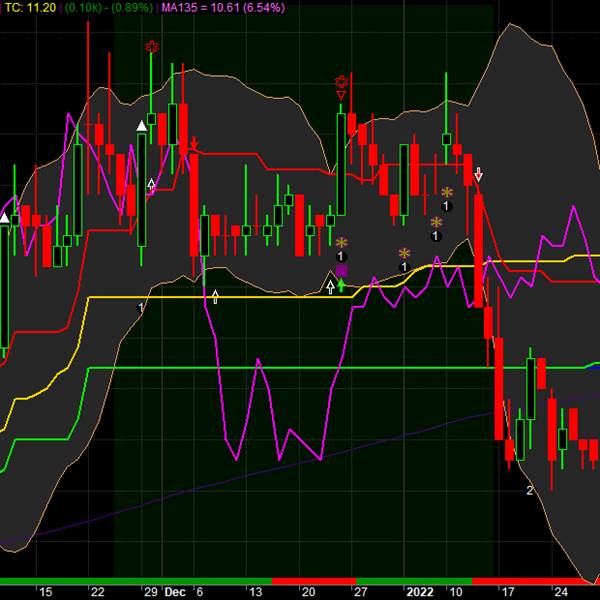The width and height of the screenshot is (600, 600).
Task: Click the '22' date label on the axis
Action: point(98,592)
